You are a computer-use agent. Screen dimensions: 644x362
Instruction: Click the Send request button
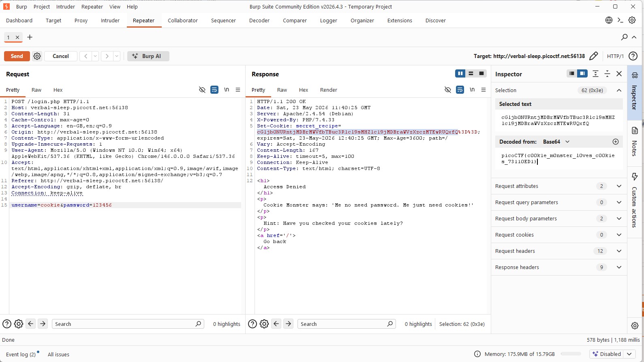17,56
